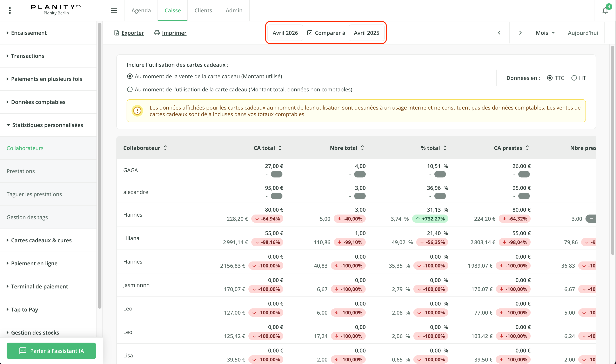Click Liliana -56,35% badge
The height and width of the screenshot is (364, 616).
coord(432,242)
